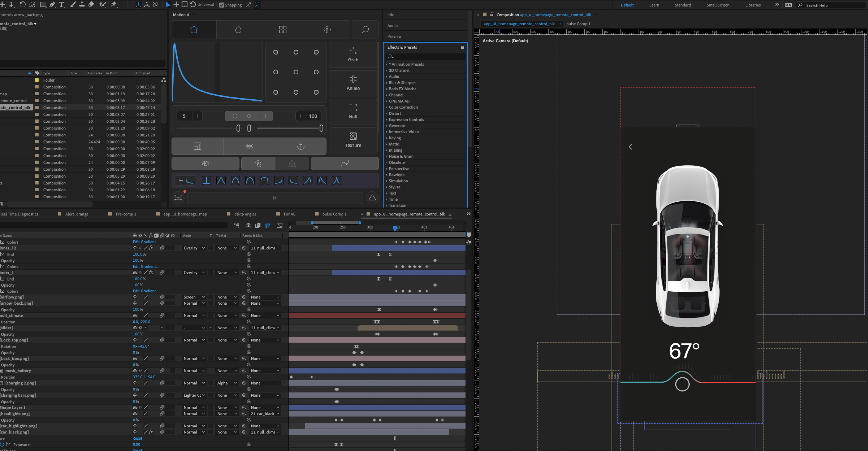Click the Grab tool in Motion panel
The image size is (868, 451).
point(353,55)
